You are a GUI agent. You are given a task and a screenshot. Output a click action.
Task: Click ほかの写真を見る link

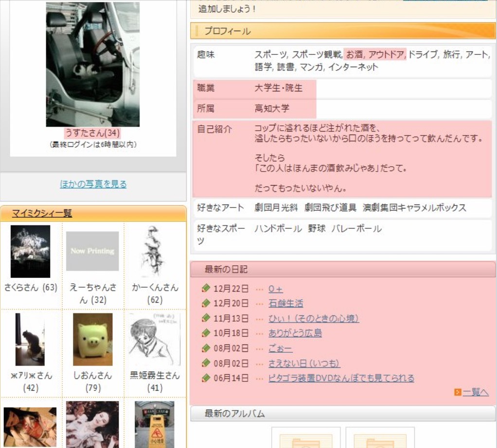coord(93,184)
